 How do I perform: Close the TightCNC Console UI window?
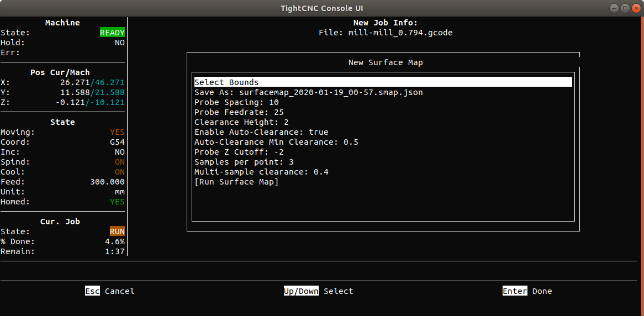[636, 8]
